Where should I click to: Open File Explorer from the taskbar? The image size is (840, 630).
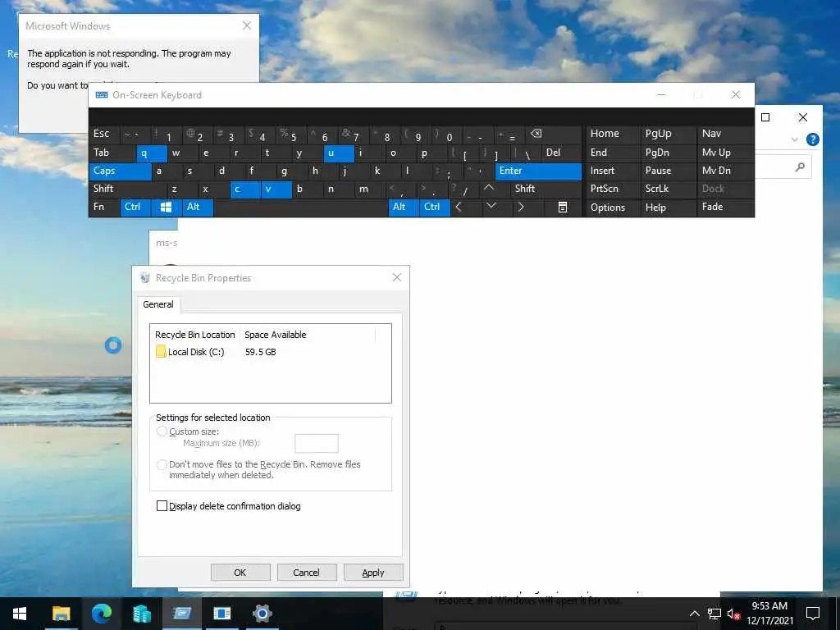(x=61, y=614)
